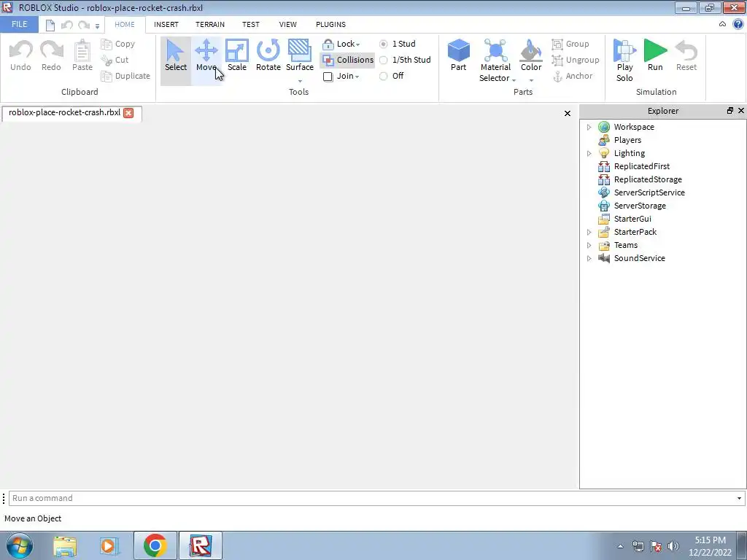Start Play Solo simulation
This screenshot has width=747, height=560.
624,61
